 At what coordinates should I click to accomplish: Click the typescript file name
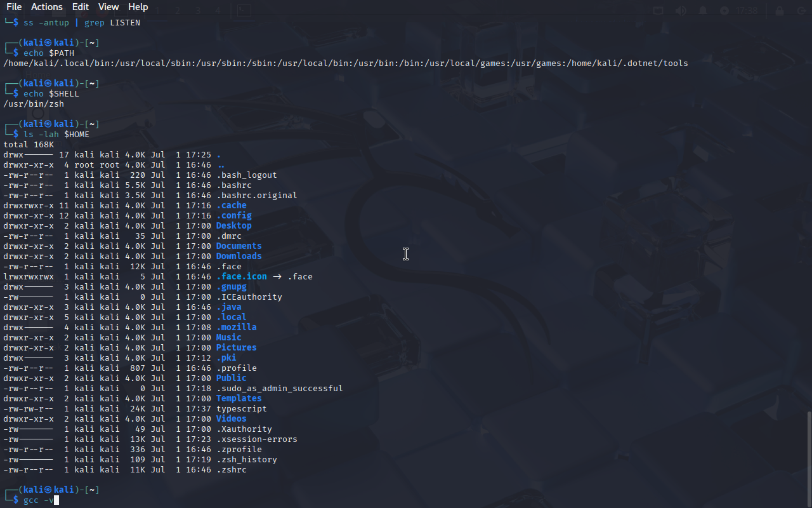click(242, 409)
